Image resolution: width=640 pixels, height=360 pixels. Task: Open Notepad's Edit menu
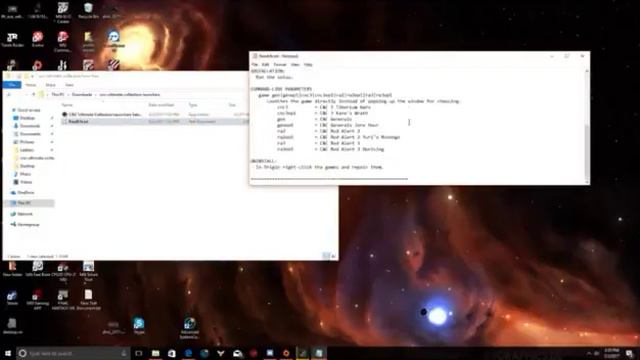[265, 64]
